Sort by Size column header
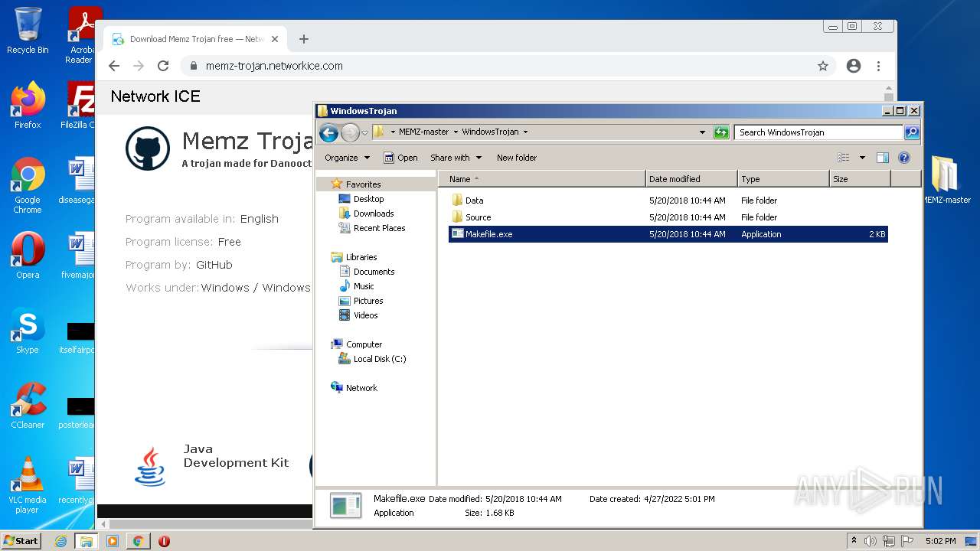This screenshot has width=980, height=551. [860, 179]
